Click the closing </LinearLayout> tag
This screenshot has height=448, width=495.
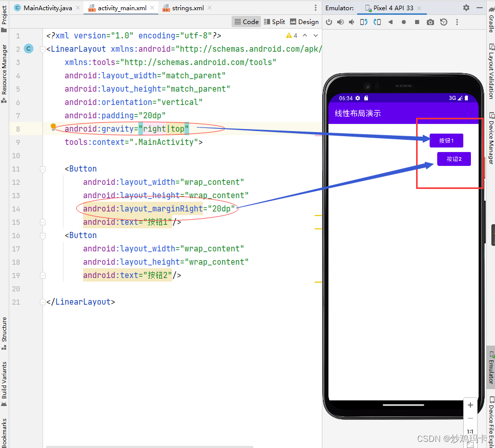click(80, 302)
